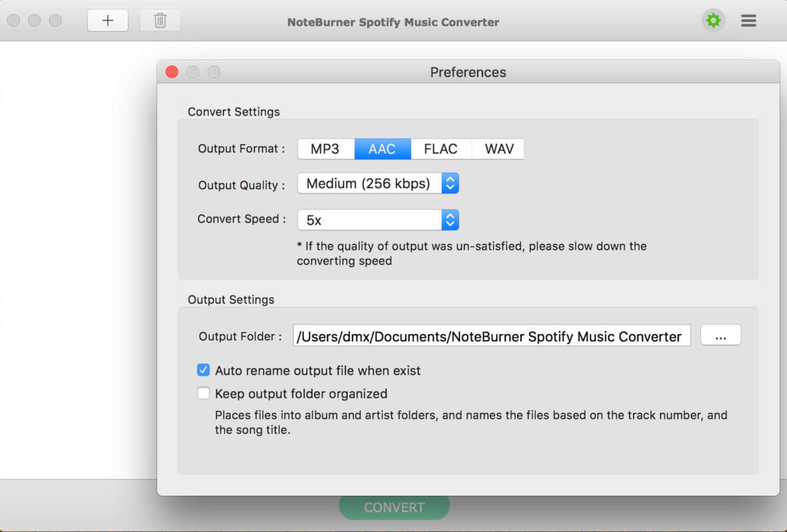Click the 'Output Quality :' label

pos(241,185)
